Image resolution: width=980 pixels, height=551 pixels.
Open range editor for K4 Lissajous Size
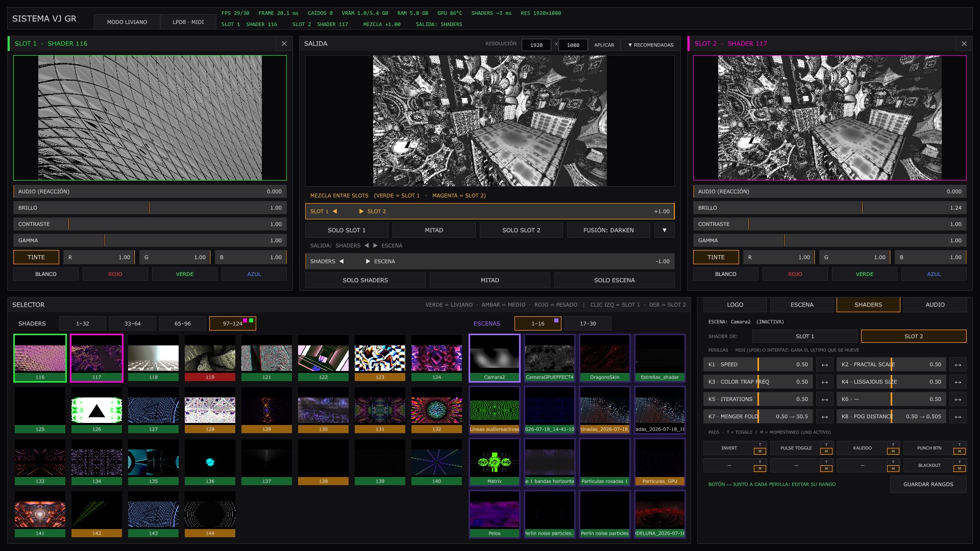958,382
